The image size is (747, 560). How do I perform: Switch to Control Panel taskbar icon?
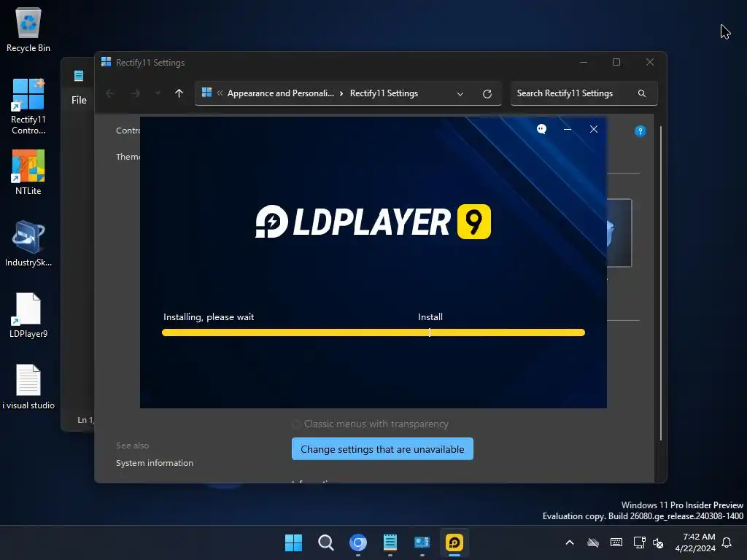tap(422, 542)
